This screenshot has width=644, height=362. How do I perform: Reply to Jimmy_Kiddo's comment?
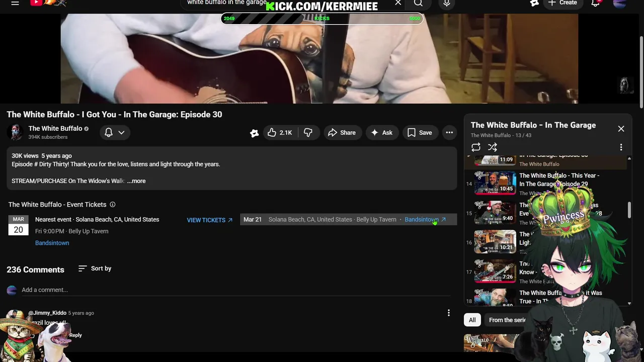point(75,335)
